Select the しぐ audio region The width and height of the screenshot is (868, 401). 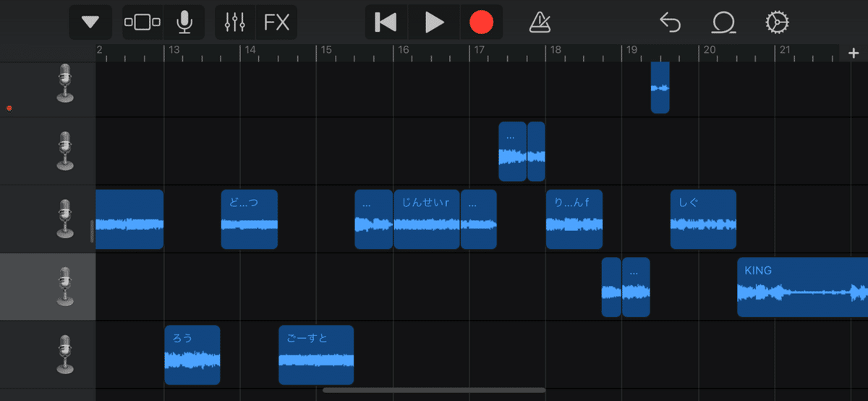pyautogui.click(x=703, y=219)
